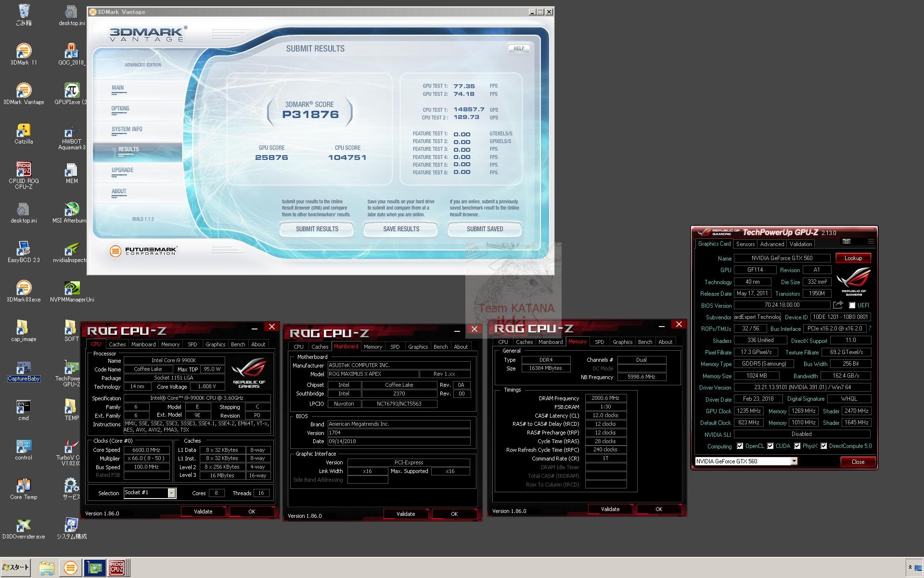
Task: Click the orange taskbar 3DMark icon
Action: [70, 568]
